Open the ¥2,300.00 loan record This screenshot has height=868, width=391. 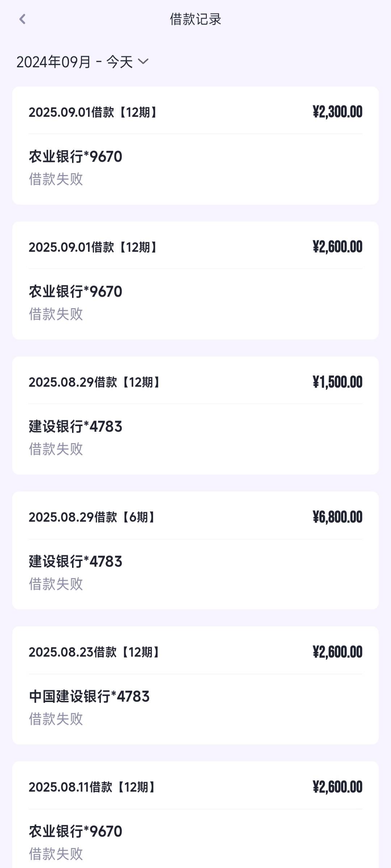tap(195, 145)
